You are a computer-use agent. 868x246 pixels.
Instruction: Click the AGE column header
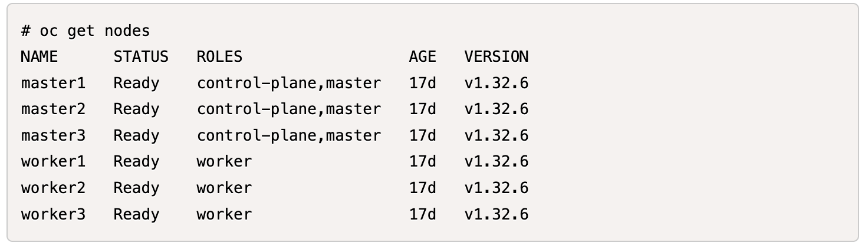point(422,57)
